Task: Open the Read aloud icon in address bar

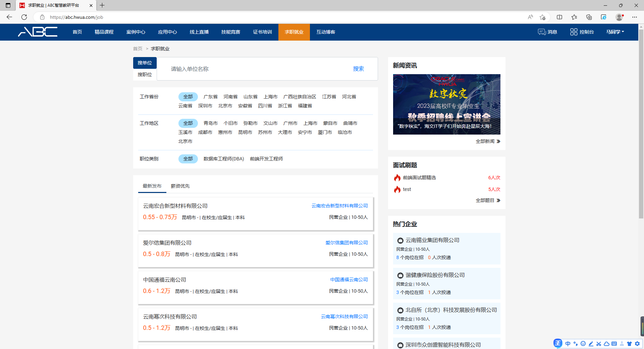Action: coord(530,17)
